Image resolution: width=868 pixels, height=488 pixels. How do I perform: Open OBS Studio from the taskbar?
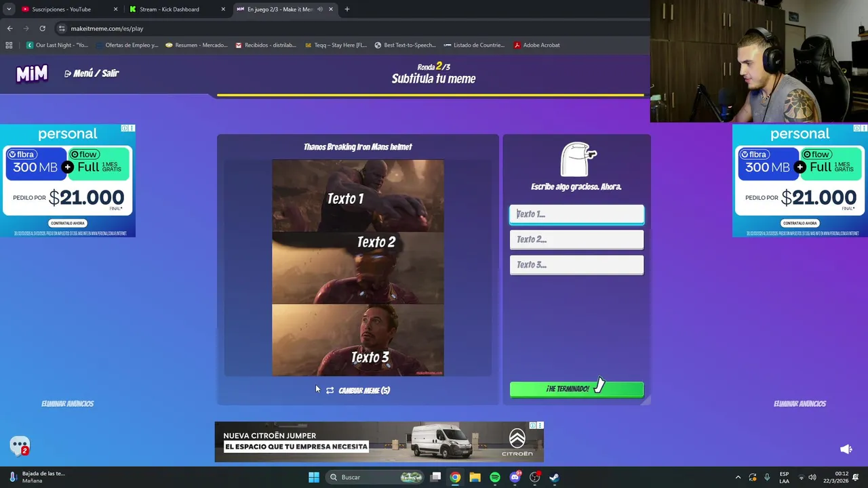tap(534, 477)
